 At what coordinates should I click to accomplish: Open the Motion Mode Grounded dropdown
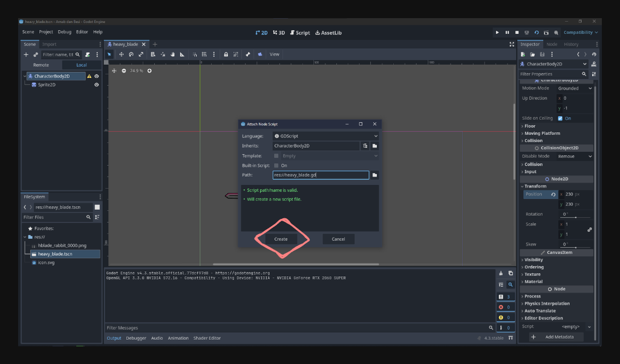tap(575, 88)
